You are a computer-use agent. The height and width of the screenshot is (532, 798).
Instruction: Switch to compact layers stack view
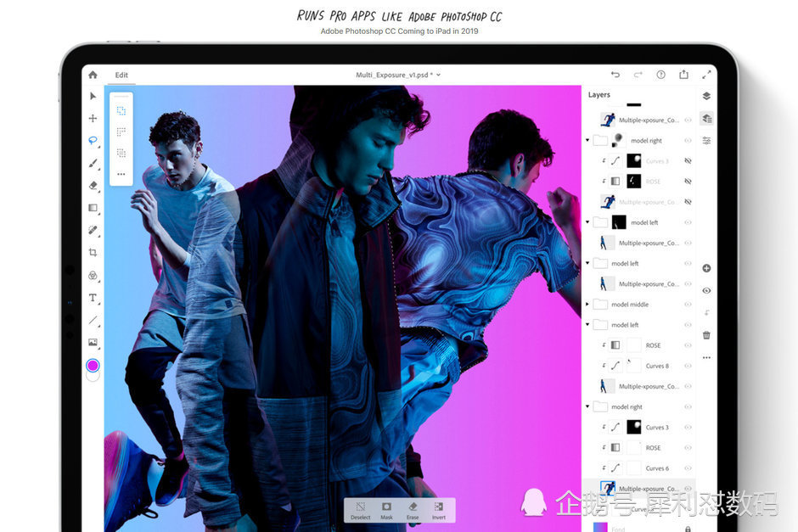(x=706, y=96)
